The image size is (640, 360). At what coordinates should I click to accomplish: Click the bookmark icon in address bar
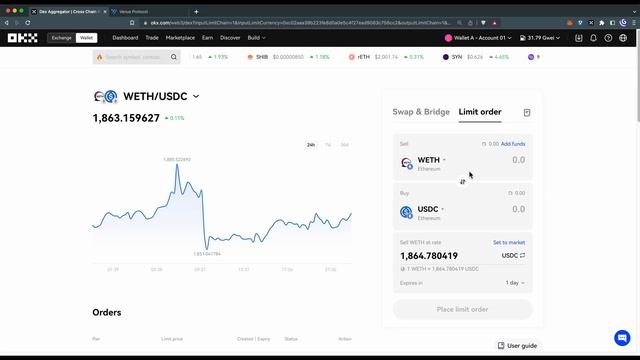click(132, 23)
